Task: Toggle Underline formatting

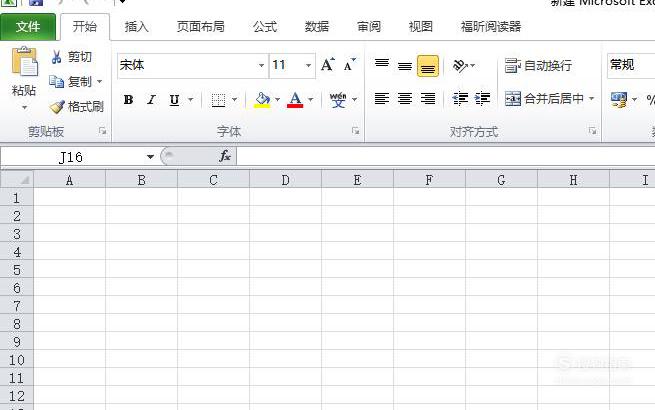Action: (175, 99)
